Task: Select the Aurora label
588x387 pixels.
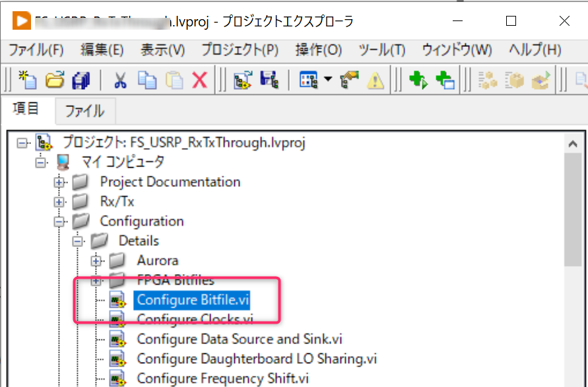Action: pos(158,260)
